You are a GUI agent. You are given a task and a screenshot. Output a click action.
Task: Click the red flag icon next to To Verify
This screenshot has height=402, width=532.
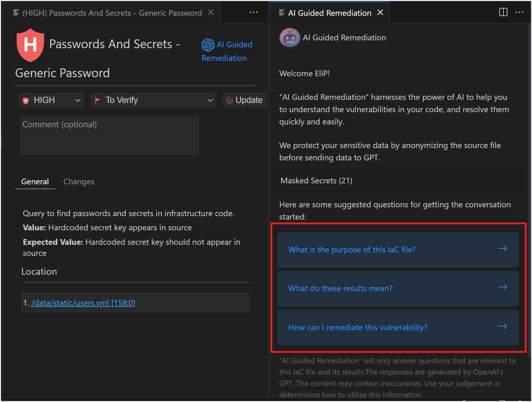[x=98, y=100]
